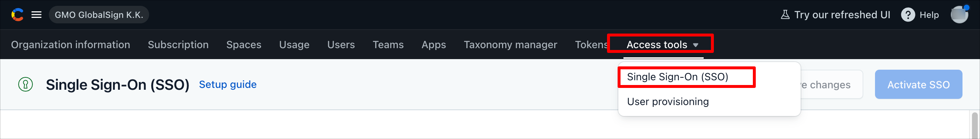Expand the Access tools dropdown arrow
The image size is (980, 139).
695,45
